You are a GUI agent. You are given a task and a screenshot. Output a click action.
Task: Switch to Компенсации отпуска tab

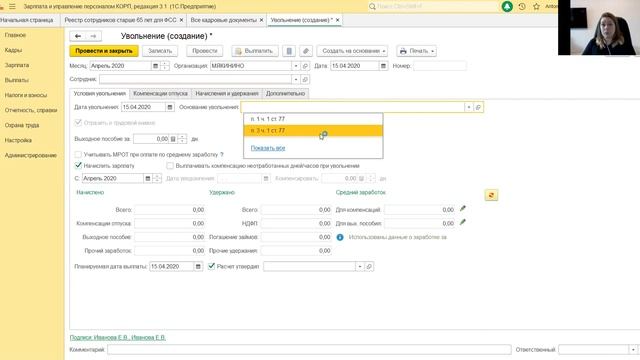tap(160, 93)
